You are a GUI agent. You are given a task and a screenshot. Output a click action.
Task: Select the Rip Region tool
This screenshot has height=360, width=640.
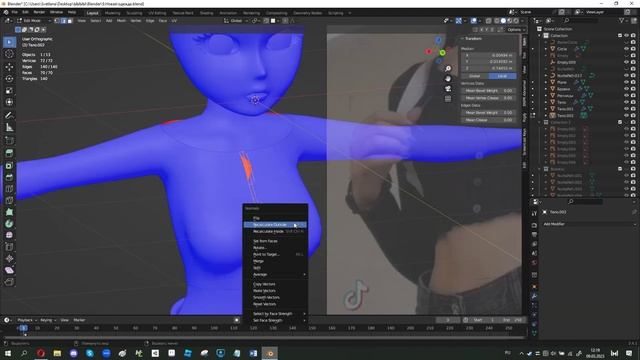click(9, 282)
